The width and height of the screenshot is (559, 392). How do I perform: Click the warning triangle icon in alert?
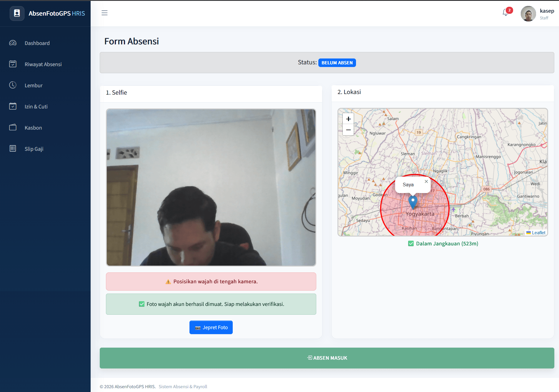click(x=168, y=282)
